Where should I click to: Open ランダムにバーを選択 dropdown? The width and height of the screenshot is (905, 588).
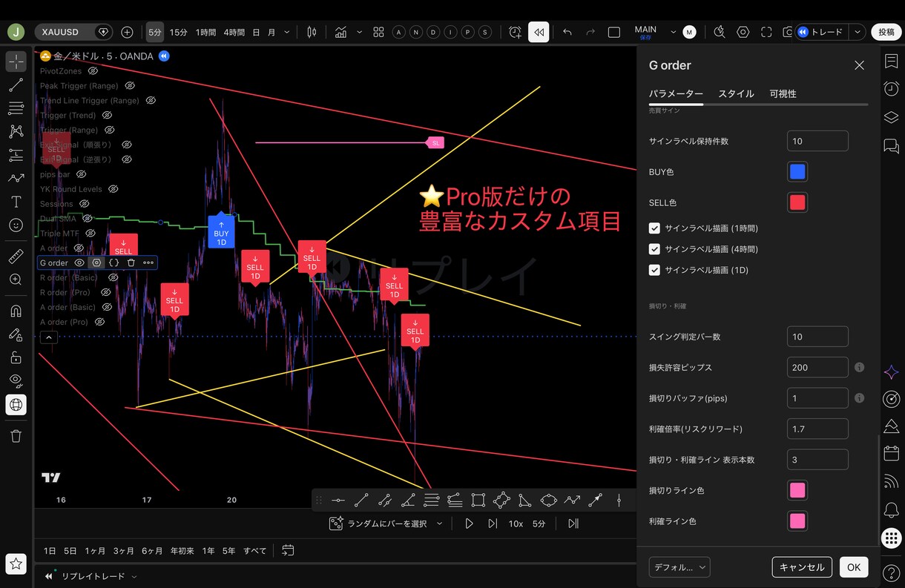tap(439, 523)
